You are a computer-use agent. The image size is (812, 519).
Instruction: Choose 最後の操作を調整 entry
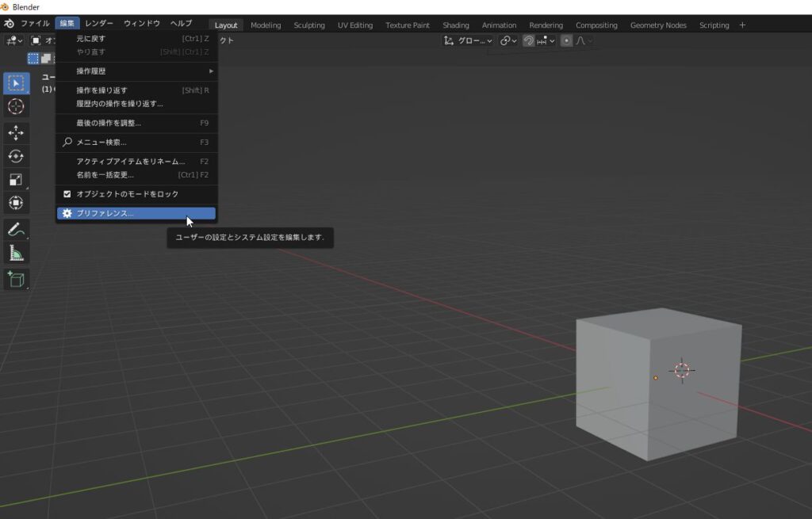[x=136, y=123]
